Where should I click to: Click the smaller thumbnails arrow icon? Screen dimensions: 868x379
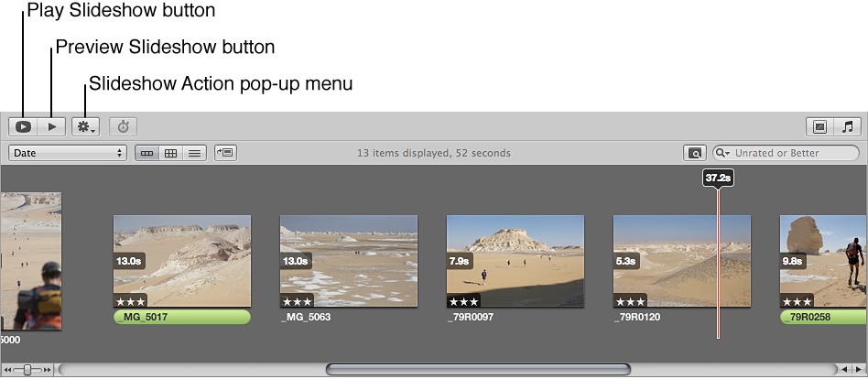tap(7, 370)
